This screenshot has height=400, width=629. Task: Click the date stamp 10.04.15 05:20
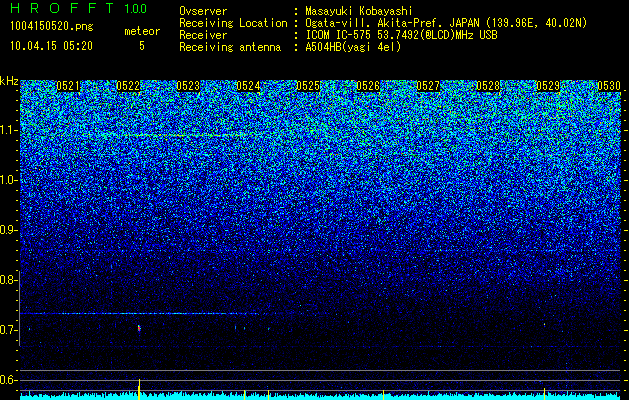(51, 46)
